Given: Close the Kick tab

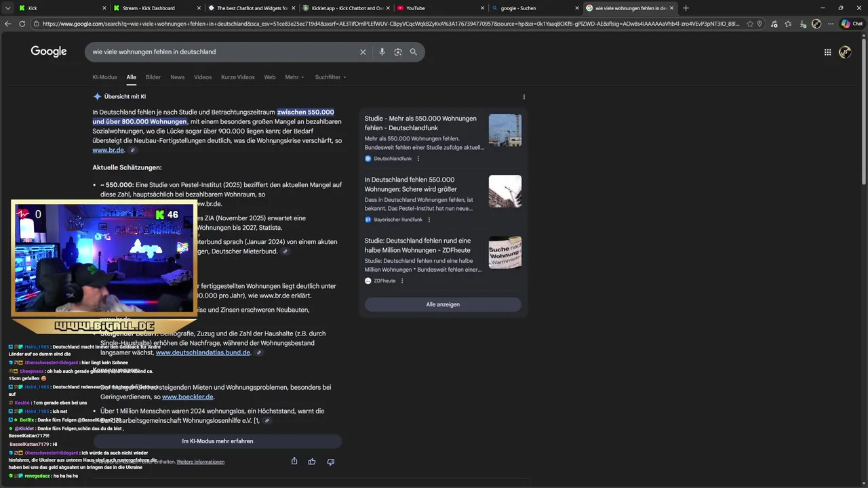Looking at the screenshot, I should [104, 8].
